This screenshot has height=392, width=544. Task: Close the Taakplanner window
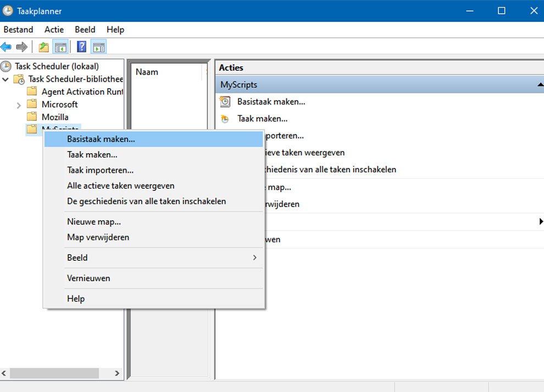click(x=534, y=11)
